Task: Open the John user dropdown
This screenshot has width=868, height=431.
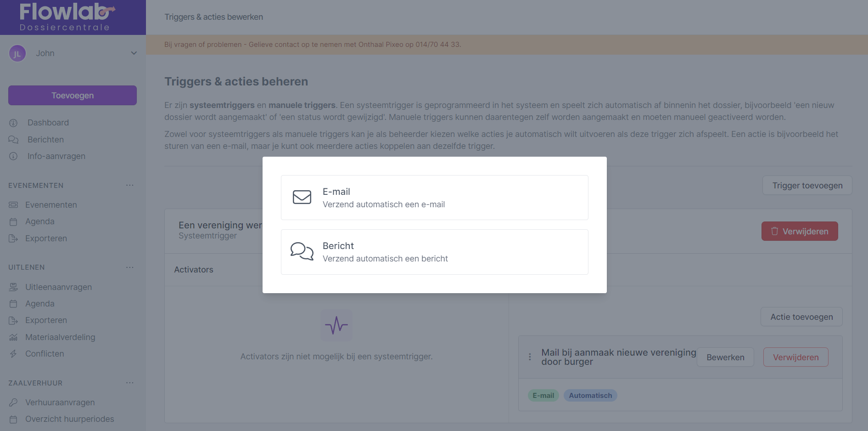Action: (x=134, y=53)
